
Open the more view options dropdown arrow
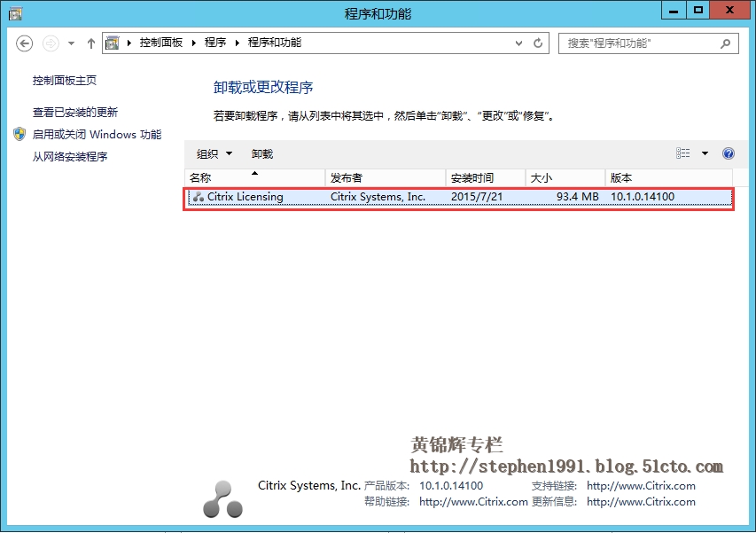click(x=705, y=153)
